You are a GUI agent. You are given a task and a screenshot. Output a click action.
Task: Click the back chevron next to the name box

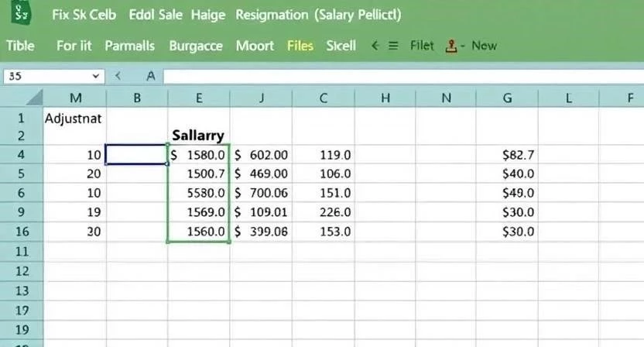pos(118,76)
